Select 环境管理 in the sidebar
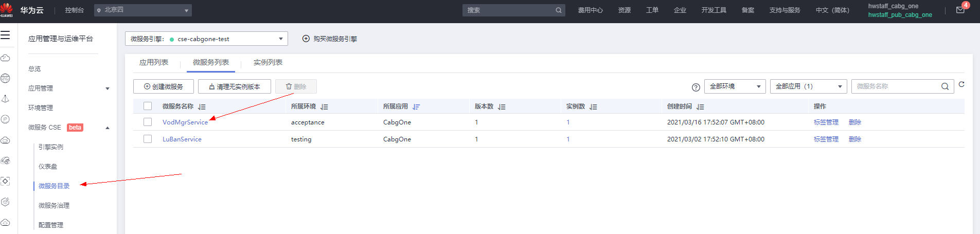980x234 pixels. tap(41, 108)
